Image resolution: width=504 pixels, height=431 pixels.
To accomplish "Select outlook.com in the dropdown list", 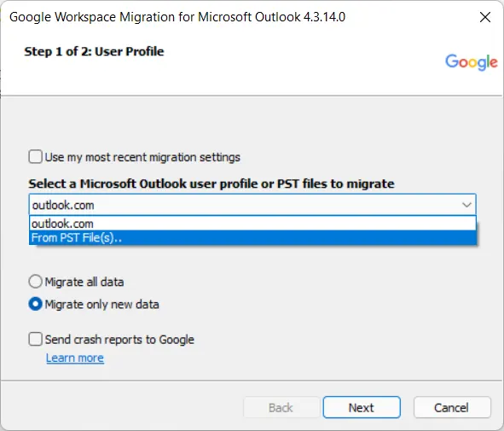I will tap(252, 224).
